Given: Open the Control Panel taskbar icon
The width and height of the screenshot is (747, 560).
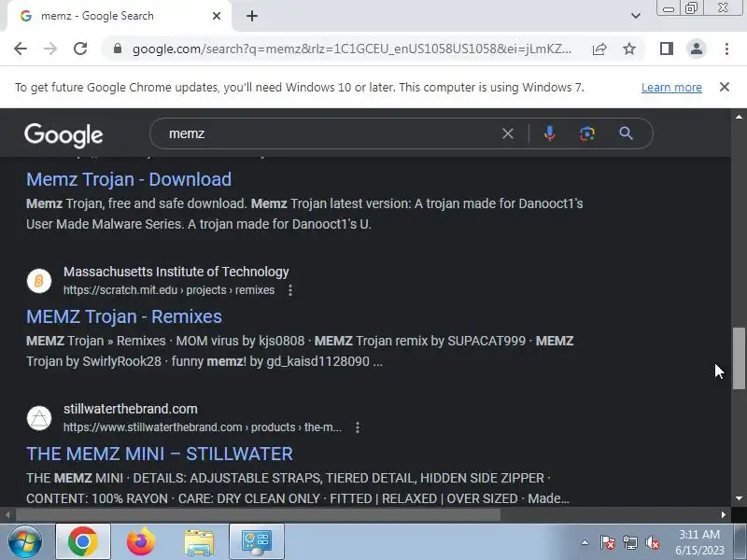Looking at the screenshot, I should [x=256, y=542].
